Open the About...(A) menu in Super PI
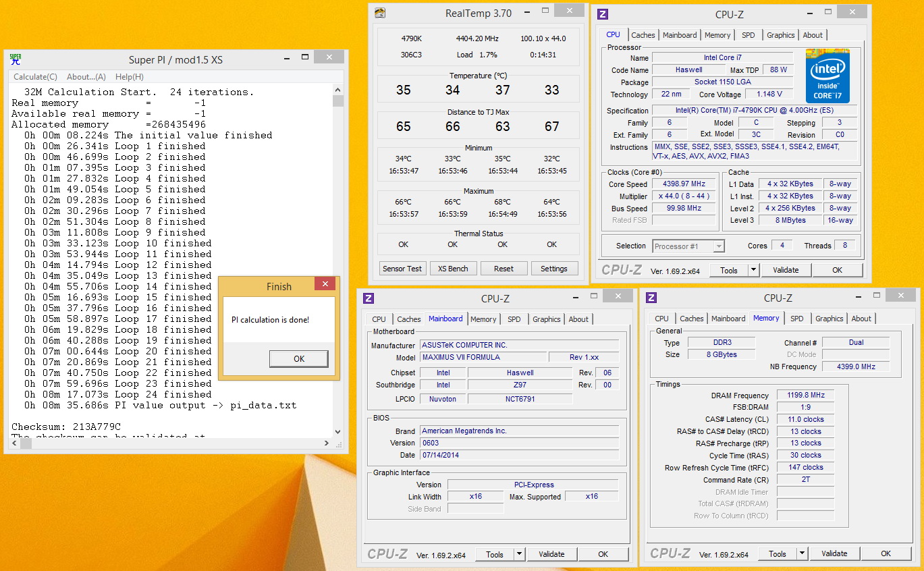This screenshot has width=924, height=571. [x=86, y=77]
